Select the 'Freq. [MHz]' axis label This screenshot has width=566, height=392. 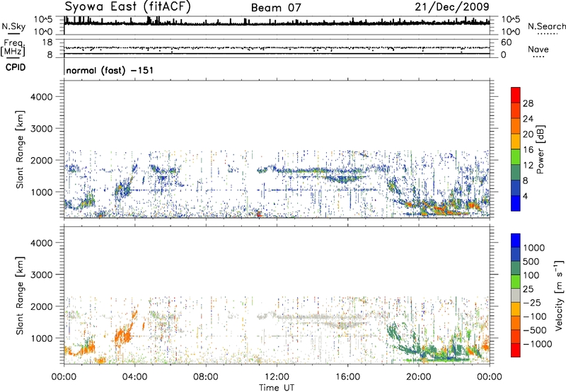click(x=13, y=48)
